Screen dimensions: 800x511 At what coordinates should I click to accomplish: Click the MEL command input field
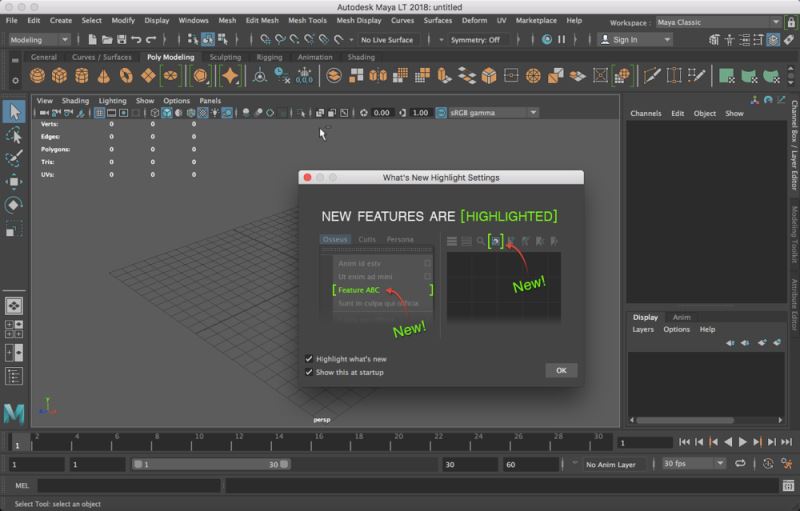pos(129,486)
